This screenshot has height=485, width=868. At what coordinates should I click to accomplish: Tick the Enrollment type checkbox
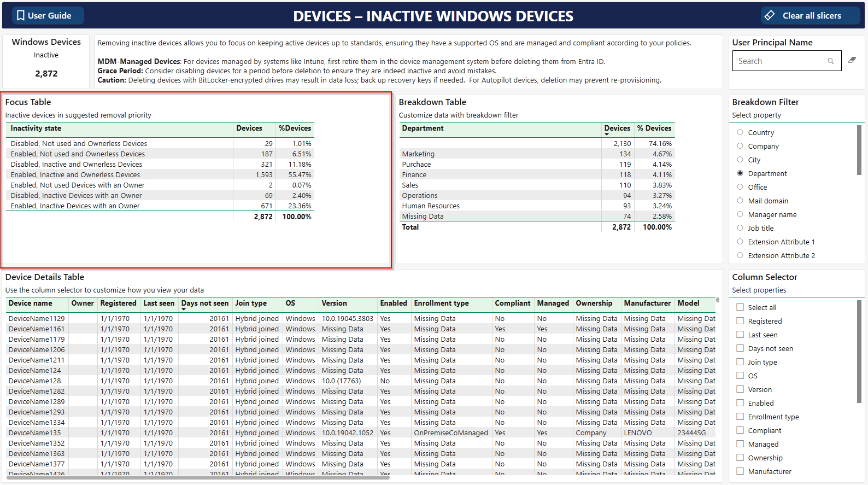pyautogui.click(x=740, y=417)
